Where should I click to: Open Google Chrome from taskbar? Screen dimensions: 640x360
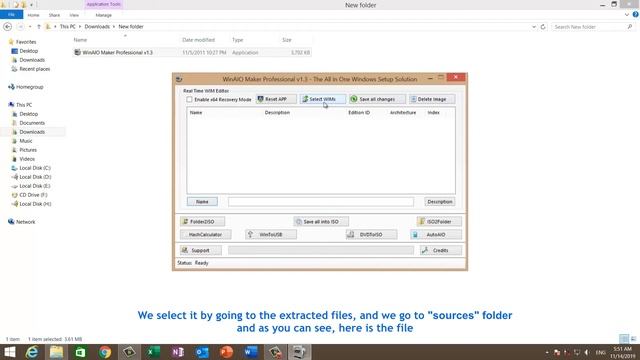105,352
